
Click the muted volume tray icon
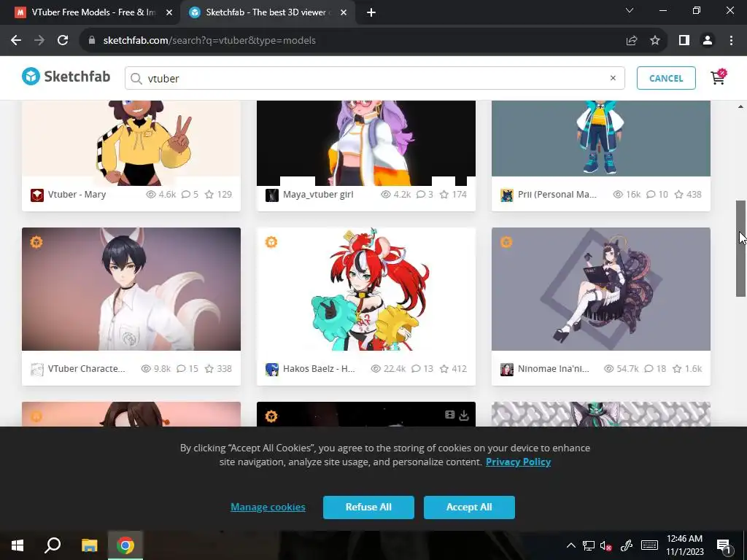pyautogui.click(x=606, y=545)
